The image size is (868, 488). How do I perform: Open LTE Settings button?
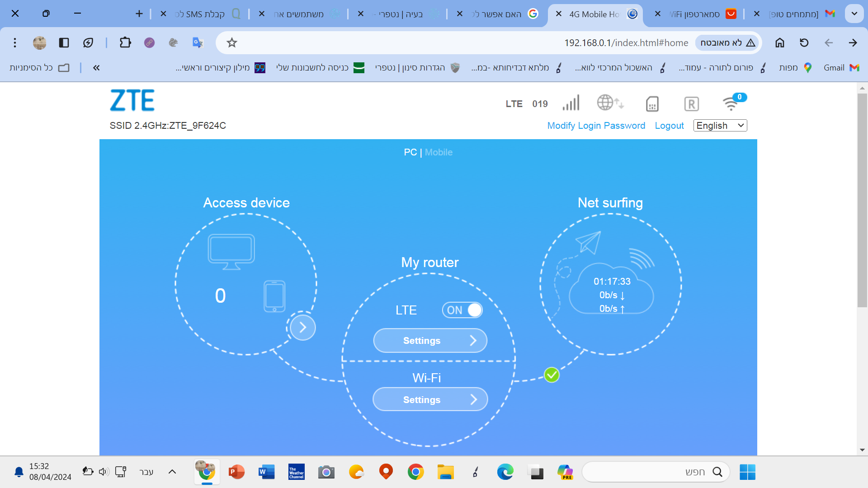coord(430,340)
